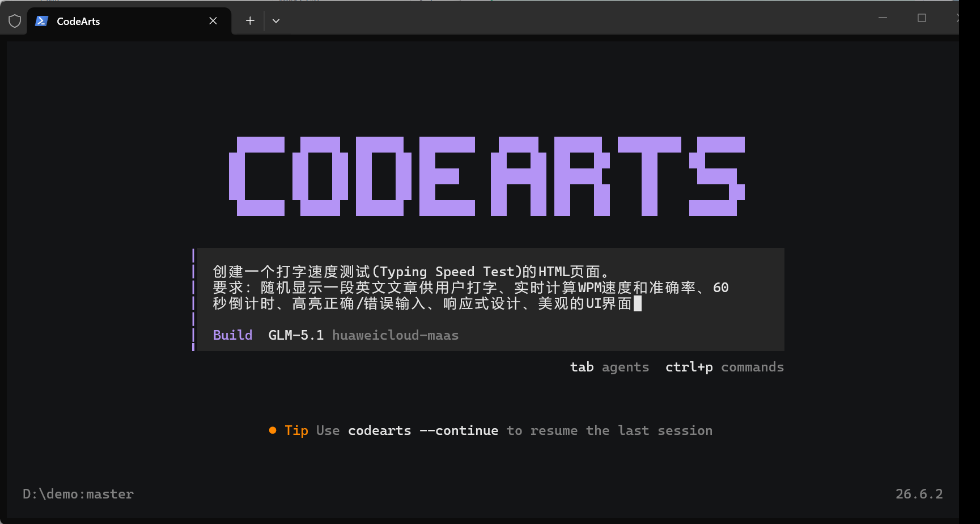Click the Build agent label

pos(232,335)
